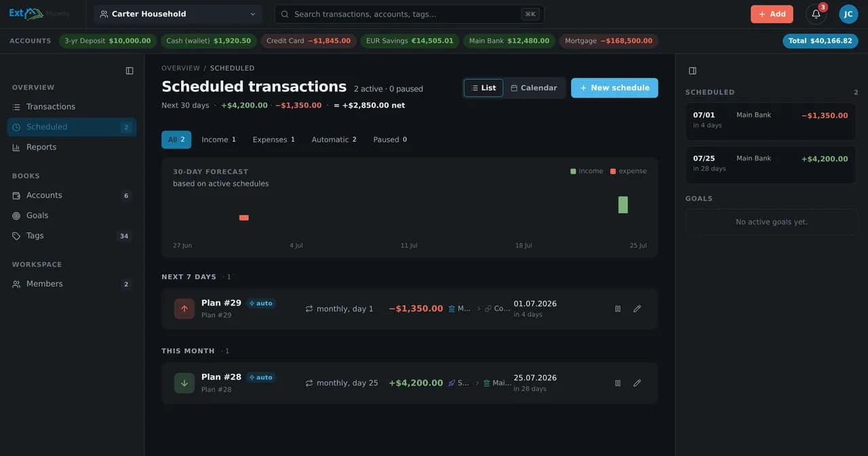Click the Tags icon in sidebar
Viewport: 868px width, 456px height.
point(16,236)
